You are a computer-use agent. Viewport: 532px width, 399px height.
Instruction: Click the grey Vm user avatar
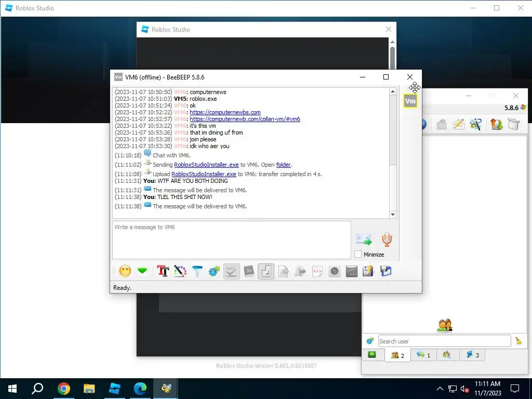[x=410, y=101]
